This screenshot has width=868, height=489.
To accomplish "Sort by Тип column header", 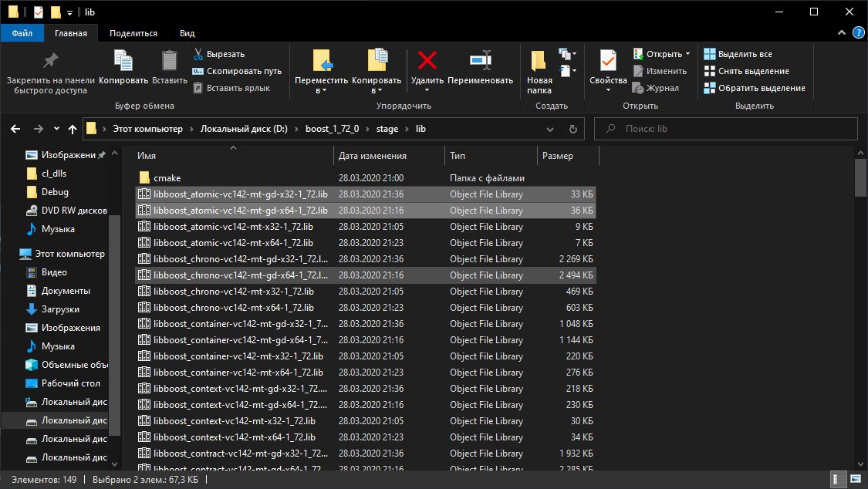I will click(x=491, y=156).
